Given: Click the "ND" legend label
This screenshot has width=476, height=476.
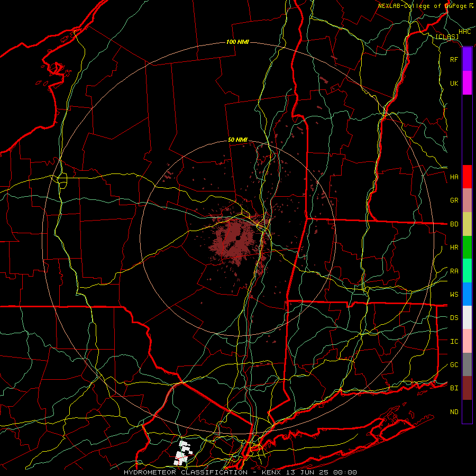Looking at the screenshot, I should pyautogui.click(x=454, y=412).
